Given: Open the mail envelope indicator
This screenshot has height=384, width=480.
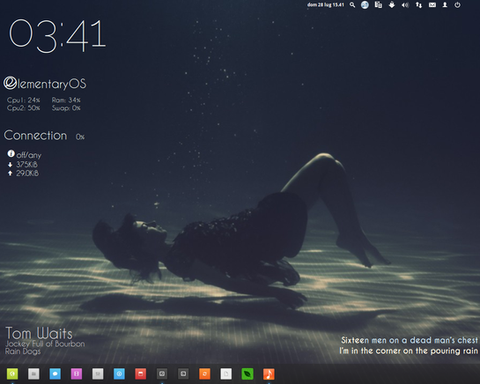Looking at the screenshot, I should (x=432, y=5).
